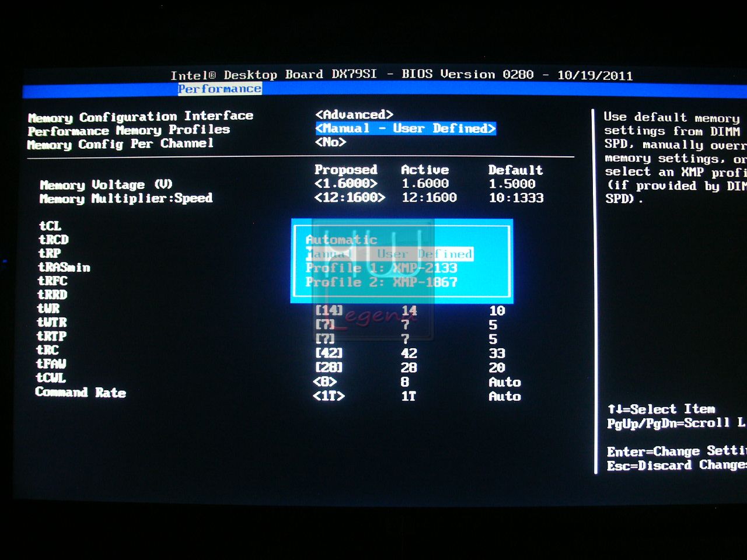Click the tRCD timing label

click(54, 239)
